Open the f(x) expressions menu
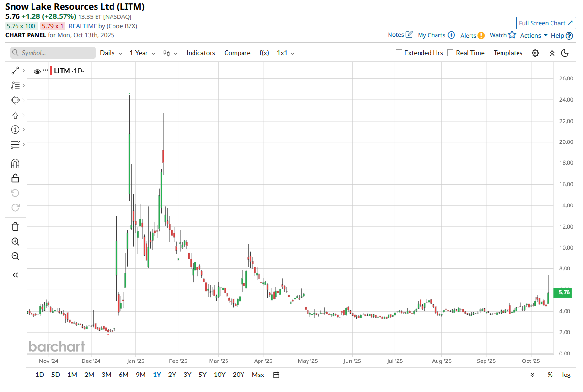The image size is (583, 392). [264, 53]
